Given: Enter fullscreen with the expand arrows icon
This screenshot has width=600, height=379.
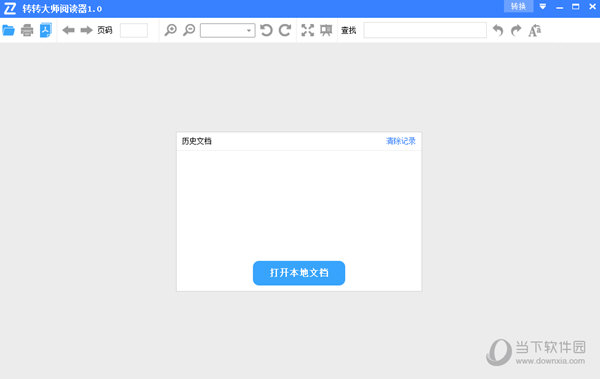Looking at the screenshot, I should pyautogui.click(x=308, y=30).
